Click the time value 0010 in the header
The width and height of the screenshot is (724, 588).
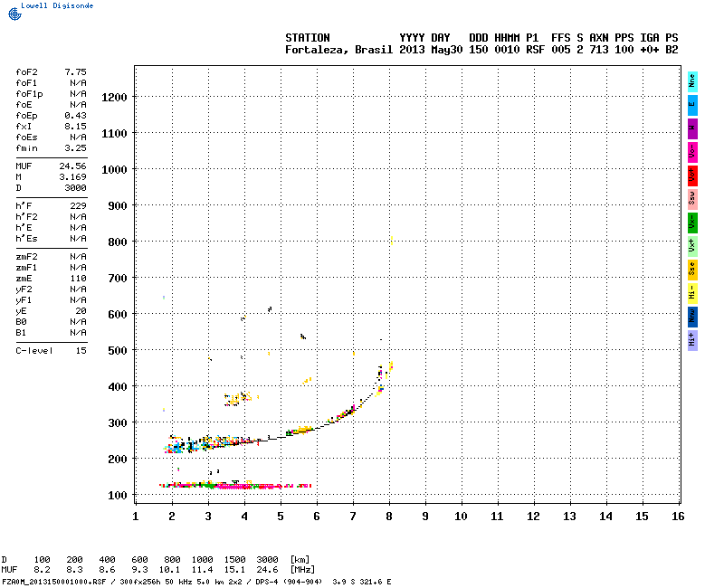tap(507, 50)
